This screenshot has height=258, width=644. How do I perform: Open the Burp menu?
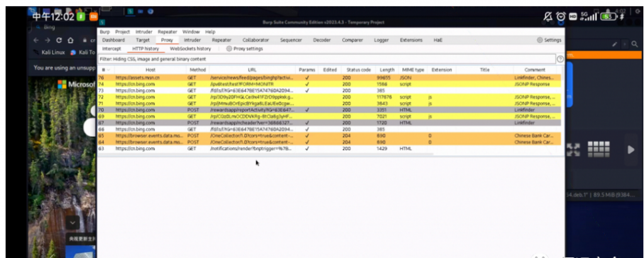pyautogui.click(x=105, y=31)
